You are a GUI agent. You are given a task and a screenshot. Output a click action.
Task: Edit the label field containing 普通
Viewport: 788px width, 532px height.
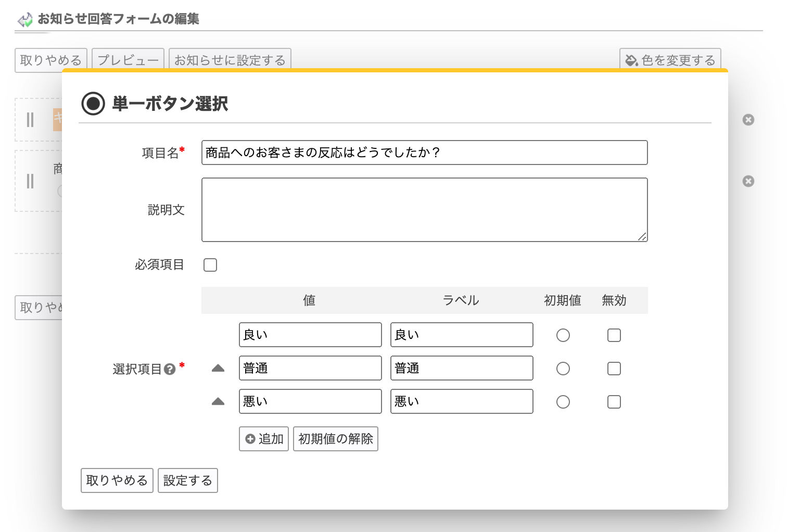(462, 368)
